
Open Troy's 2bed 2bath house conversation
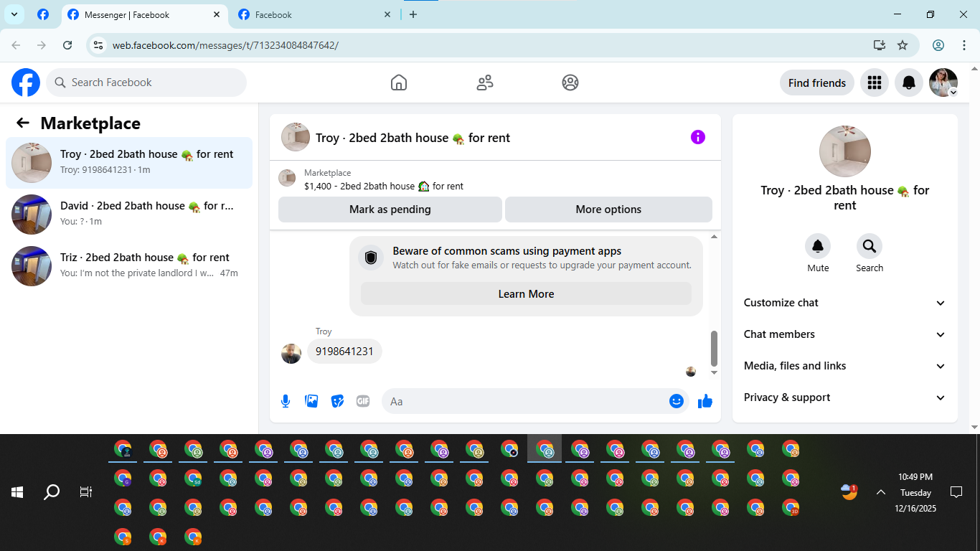pyautogui.click(x=129, y=163)
